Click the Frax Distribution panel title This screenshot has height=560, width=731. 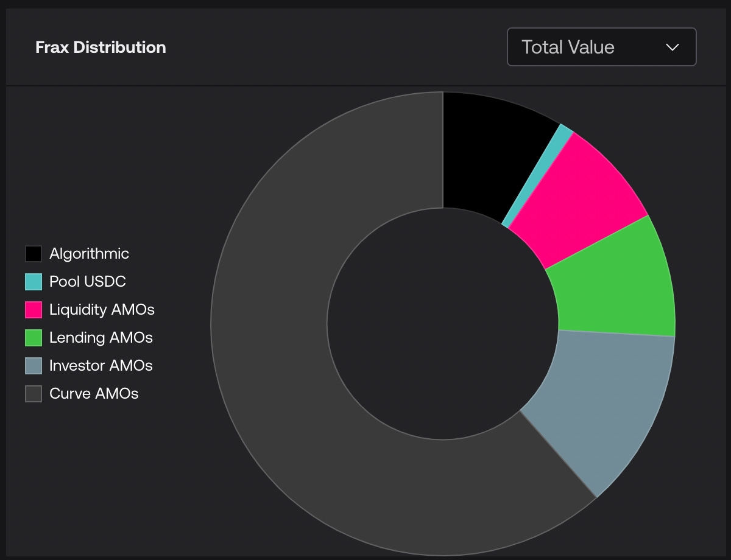coord(101,47)
